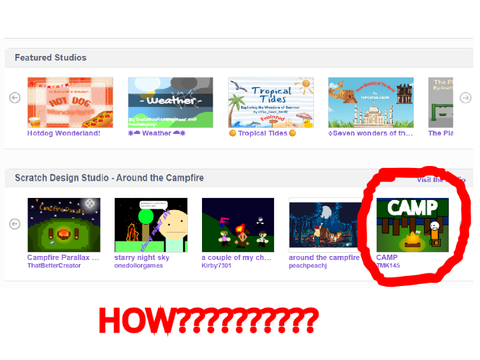Click the Visit the studio link
The height and width of the screenshot is (360, 480).
441,179
